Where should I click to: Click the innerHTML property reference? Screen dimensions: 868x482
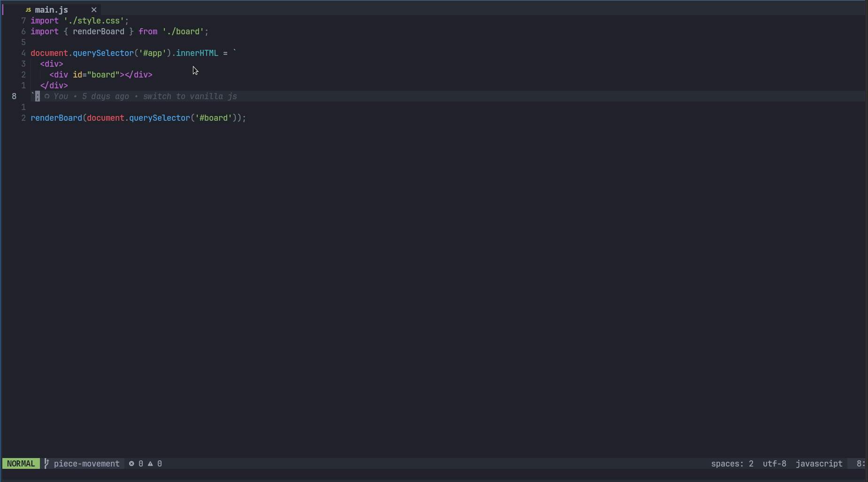197,53
